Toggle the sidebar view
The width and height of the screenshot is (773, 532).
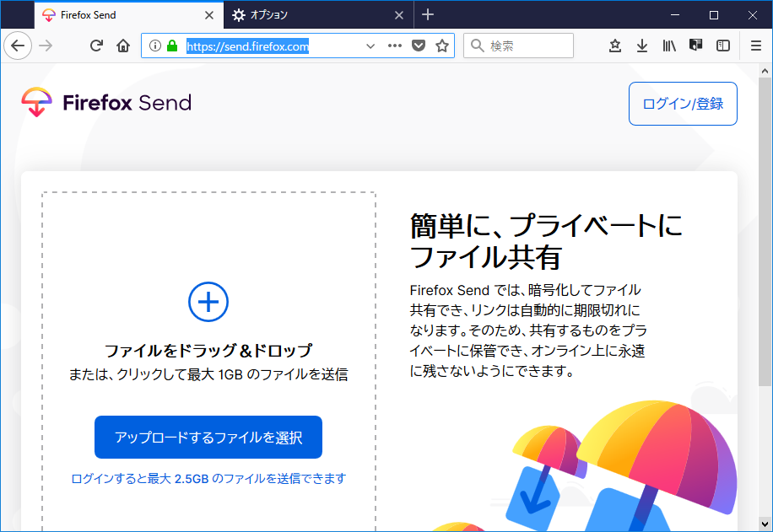[x=722, y=46]
